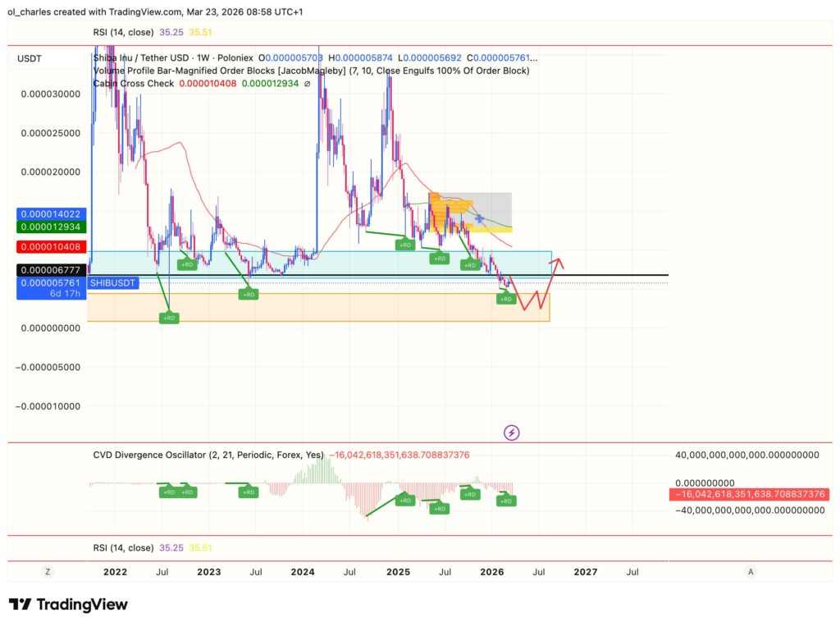Expand the bottom RSI (14, close) legend
Screen dimensions: 840x627
(125, 547)
